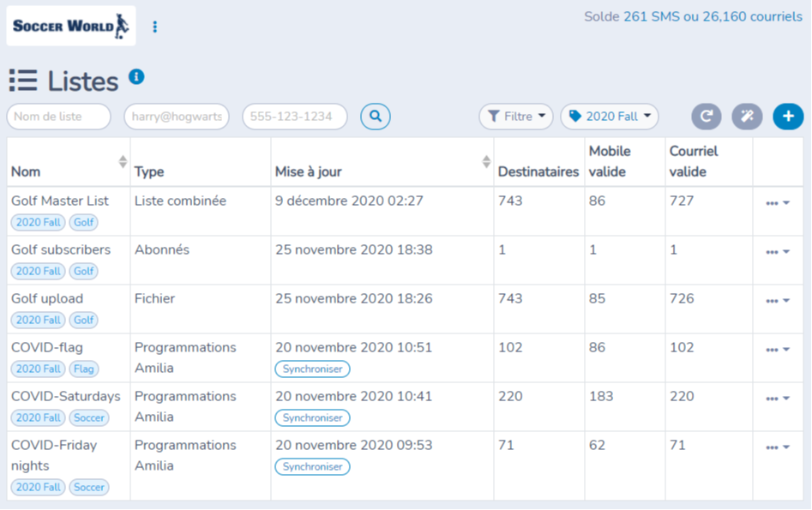Sort the table by Nom column
The image size is (812, 510).
[123, 161]
